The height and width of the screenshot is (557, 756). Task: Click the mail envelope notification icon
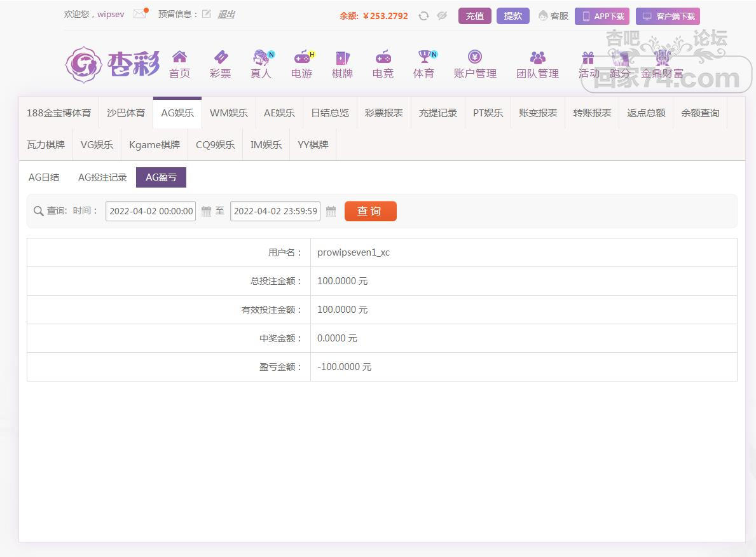point(140,14)
